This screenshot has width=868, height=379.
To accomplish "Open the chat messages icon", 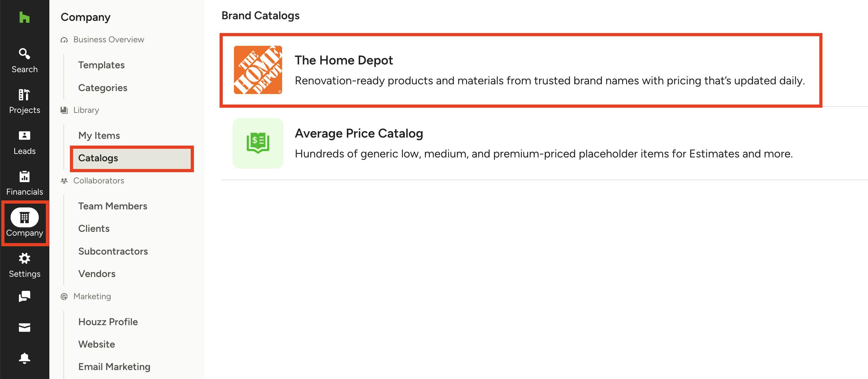I will (x=25, y=296).
